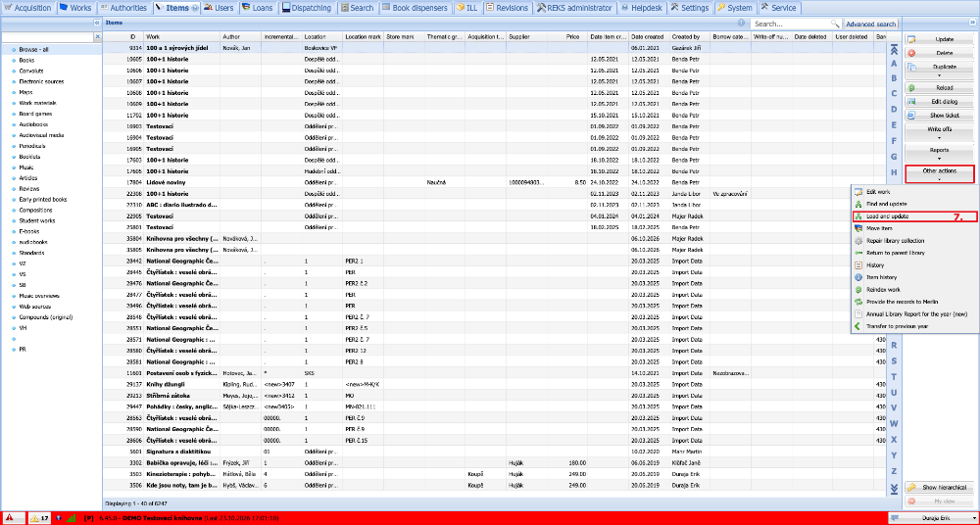
Task: Open the Other actions dropdown
Action: point(940,174)
